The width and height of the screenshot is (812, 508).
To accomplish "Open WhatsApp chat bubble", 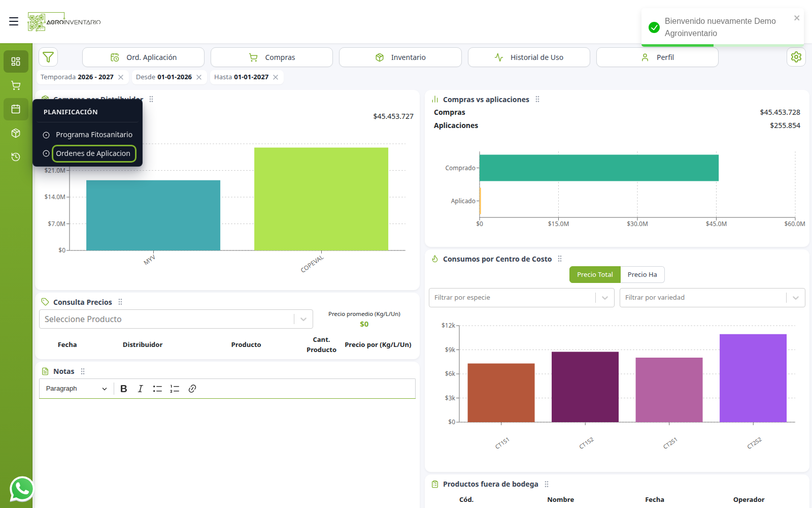I will 22,489.
